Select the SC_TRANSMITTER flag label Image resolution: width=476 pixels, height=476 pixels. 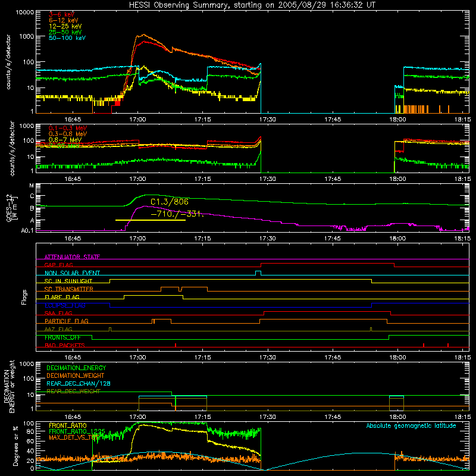69,289
